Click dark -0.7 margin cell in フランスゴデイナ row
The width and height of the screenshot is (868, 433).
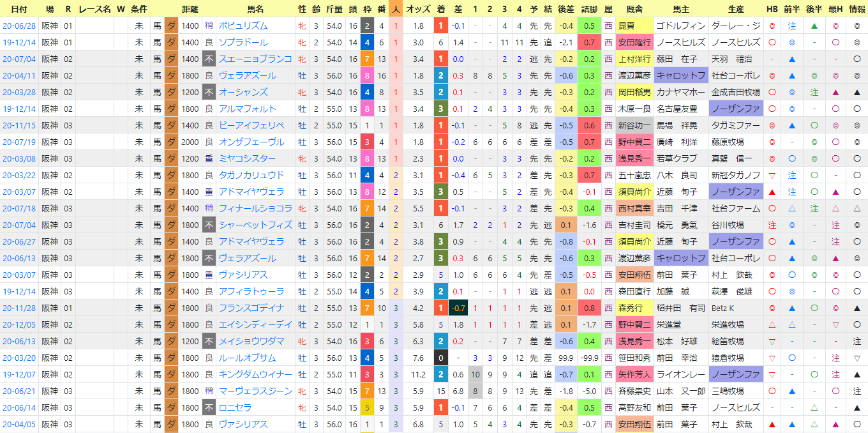click(x=458, y=308)
